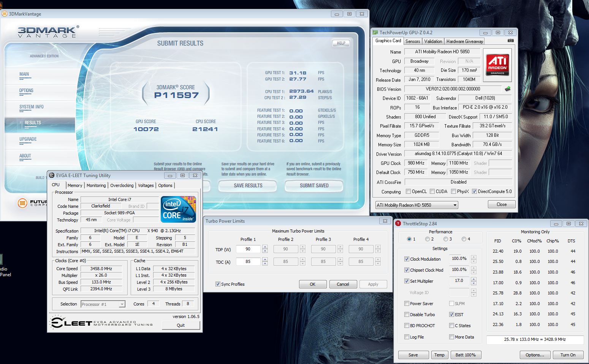Click OK in Turbo Power Limits

click(313, 284)
